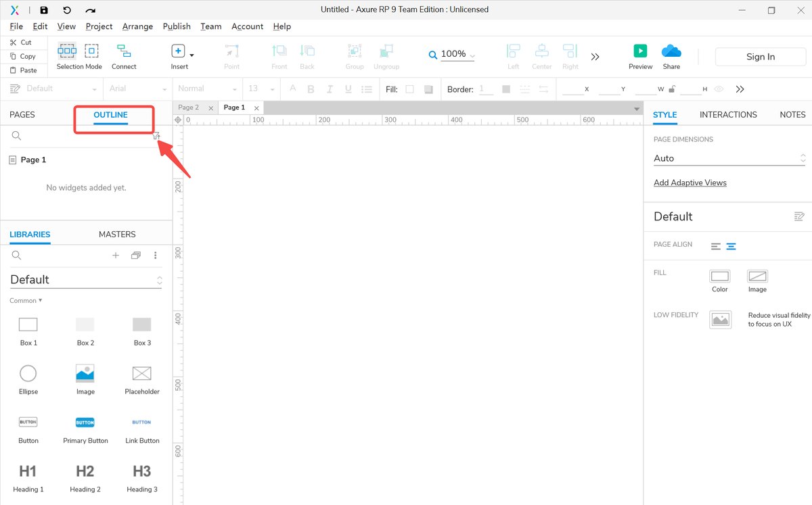This screenshot has height=505, width=812.
Task: Click the Save icon in title bar
Action: pyautogui.click(x=44, y=10)
